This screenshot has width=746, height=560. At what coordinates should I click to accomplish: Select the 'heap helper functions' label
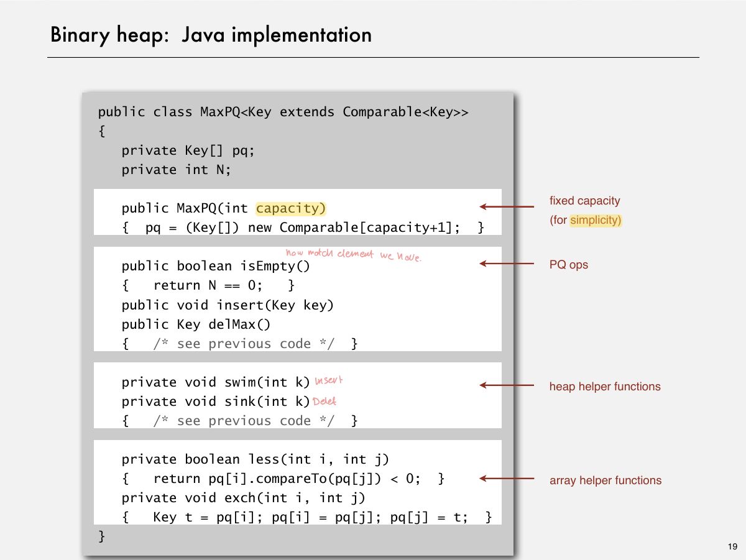tap(605, 387)
